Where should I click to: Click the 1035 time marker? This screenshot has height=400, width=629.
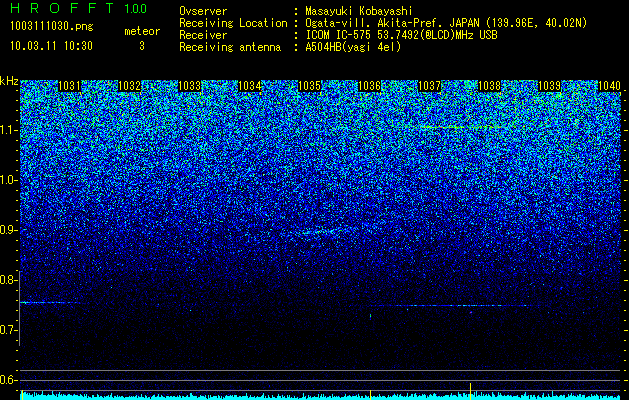310,86
